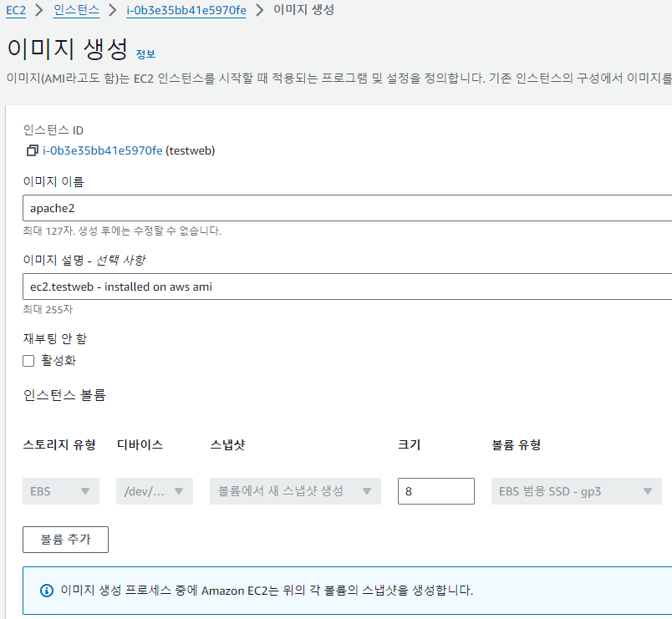Click the 스냅샷 column header
672x619 pixels.
click(x=227, y=444)
